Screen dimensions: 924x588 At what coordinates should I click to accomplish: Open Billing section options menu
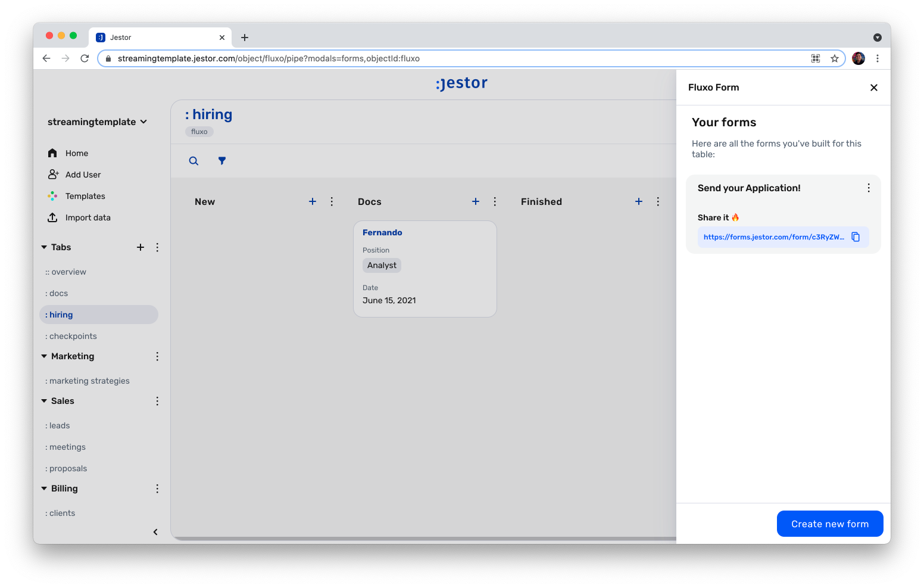point(157,489)
